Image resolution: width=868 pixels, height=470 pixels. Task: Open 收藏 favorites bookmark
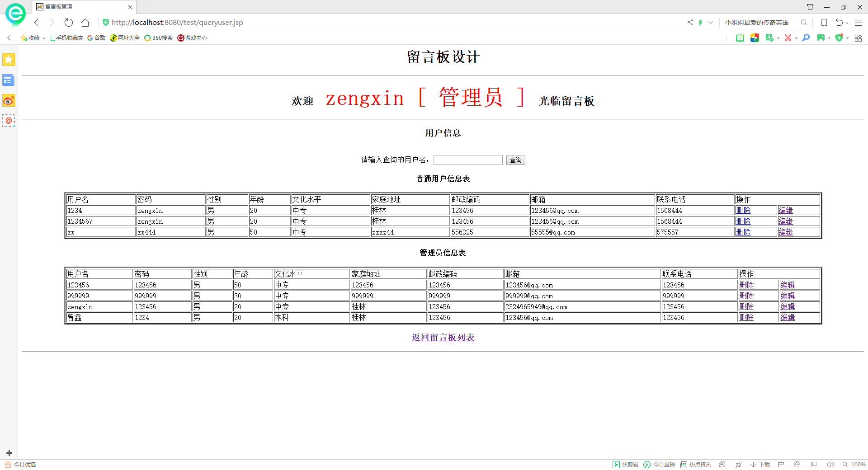point(30,38)
